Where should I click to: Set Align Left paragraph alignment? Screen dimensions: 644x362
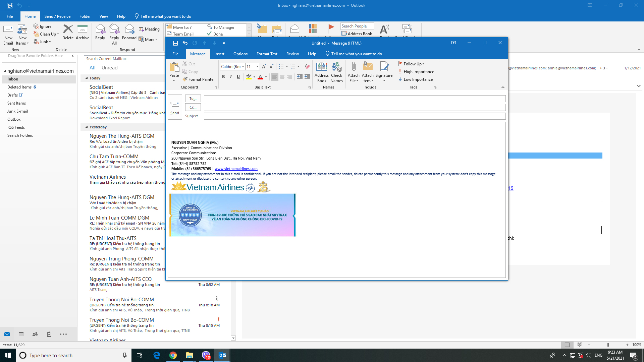[x=274, y=77]
